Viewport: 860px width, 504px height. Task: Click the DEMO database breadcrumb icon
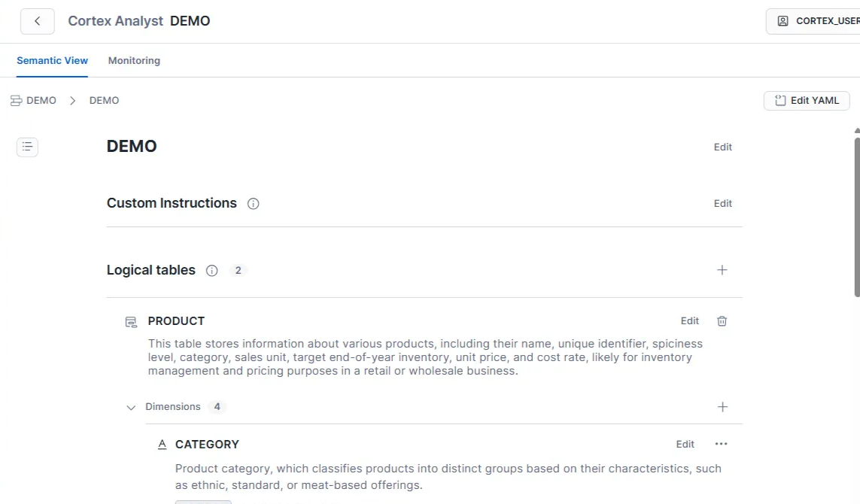[16, 101]
